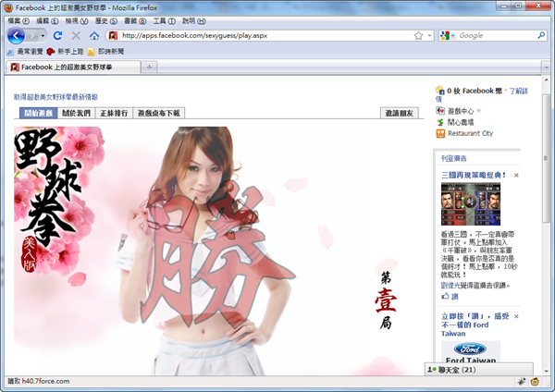This screenshot has width=555, height=392.
Task: Open the 新手上路 bookmark
Action: tap(66, 52)
